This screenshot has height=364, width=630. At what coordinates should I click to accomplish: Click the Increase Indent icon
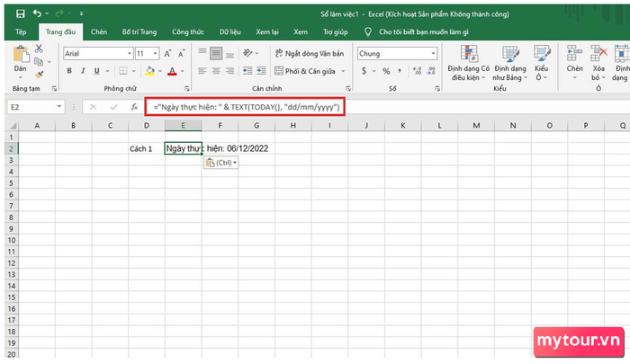[261, 71]
